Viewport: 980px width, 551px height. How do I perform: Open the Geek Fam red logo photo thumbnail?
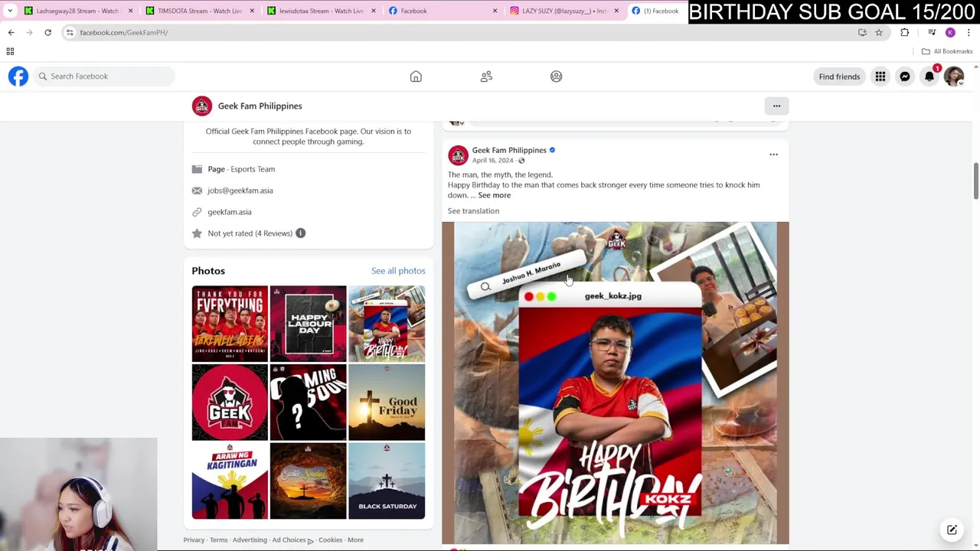(230, 403)
